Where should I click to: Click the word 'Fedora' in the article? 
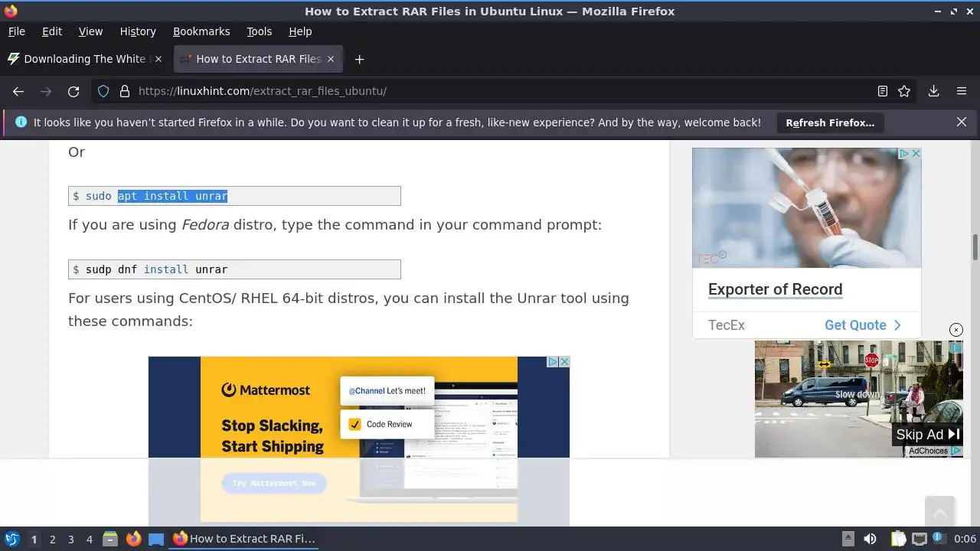pyautogui.click(x=205, y=225)
